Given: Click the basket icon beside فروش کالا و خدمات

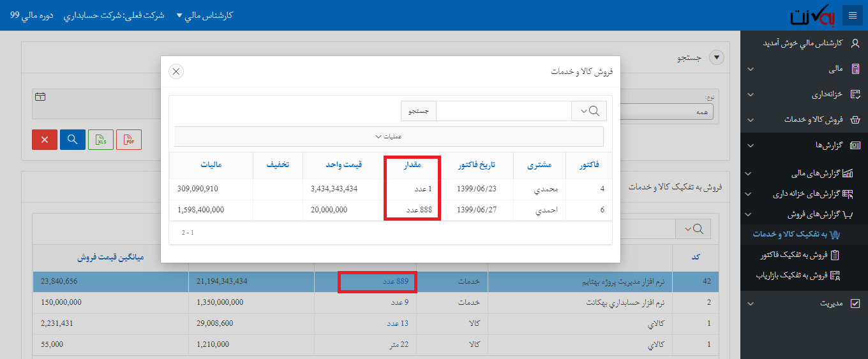Looking at the screenshot, I should 856,119.
